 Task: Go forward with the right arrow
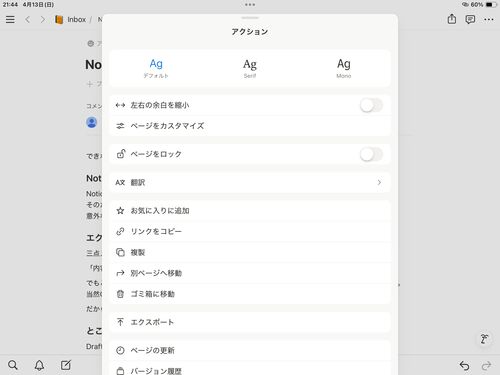pyautogui.click(x=42, y=19)
